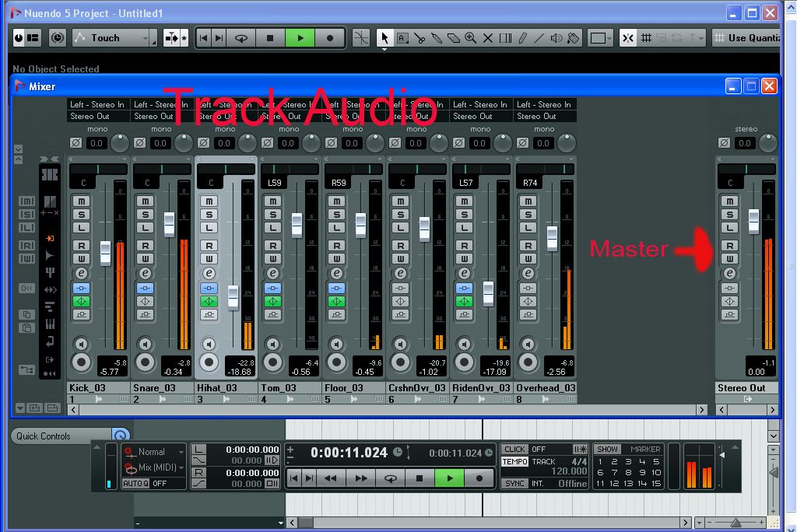This screenshot has width=797, height=532.
Task: Select the Split scissors tool
Action: 420,38
